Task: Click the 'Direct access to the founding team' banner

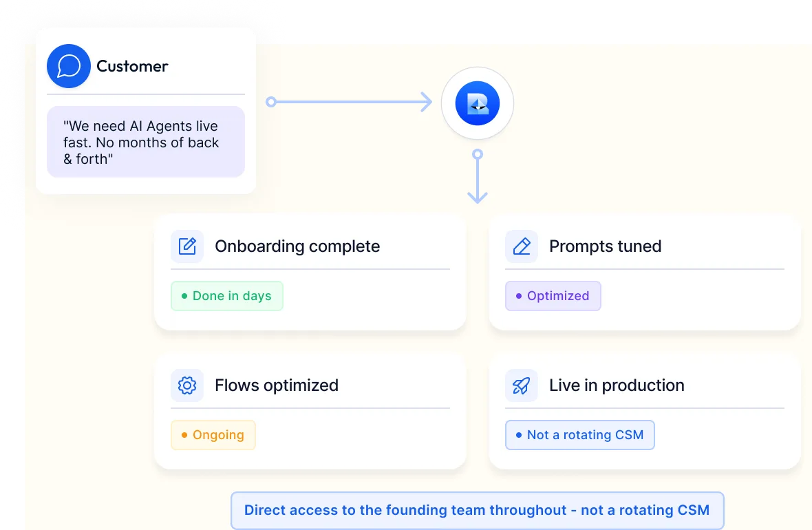Action: (477, 510)
